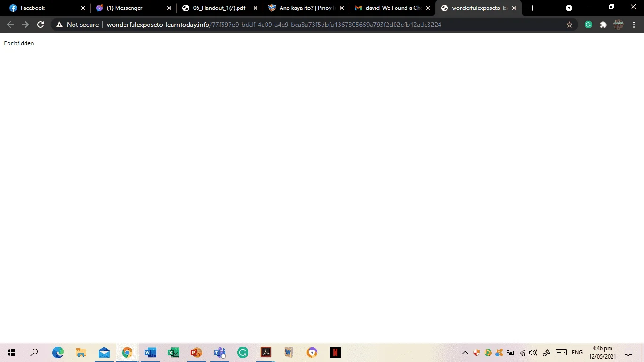Screen dimensions: 644x362
Task: Go back to the previous page
Action: (x=10, y=25)
